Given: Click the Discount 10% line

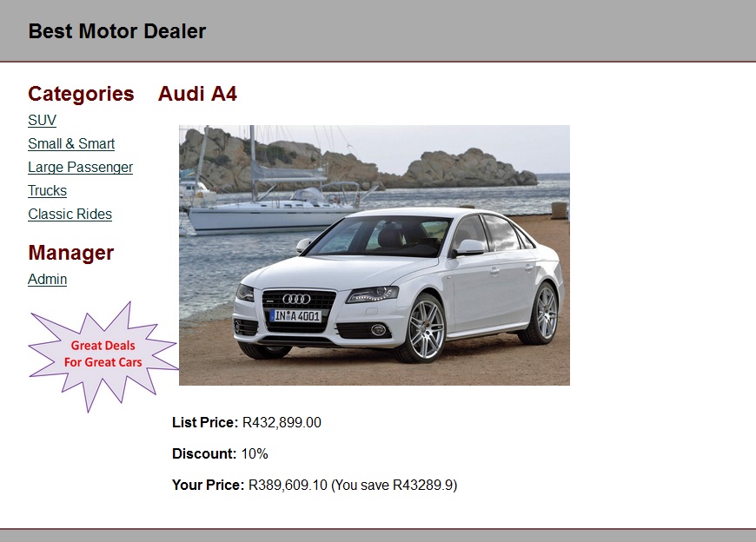Looking at the screenshot, I should tap(220, 453).
